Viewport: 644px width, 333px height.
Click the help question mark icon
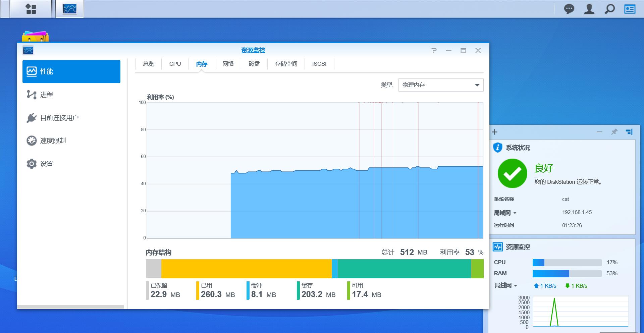pyautogui.click(x=434, y=50)
